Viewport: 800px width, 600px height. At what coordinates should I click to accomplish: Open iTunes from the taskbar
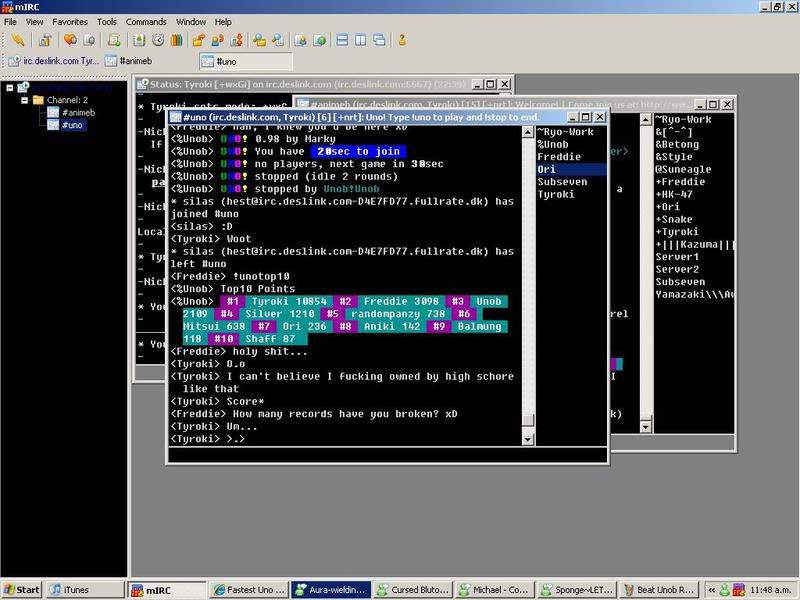[x=86, y=590]
